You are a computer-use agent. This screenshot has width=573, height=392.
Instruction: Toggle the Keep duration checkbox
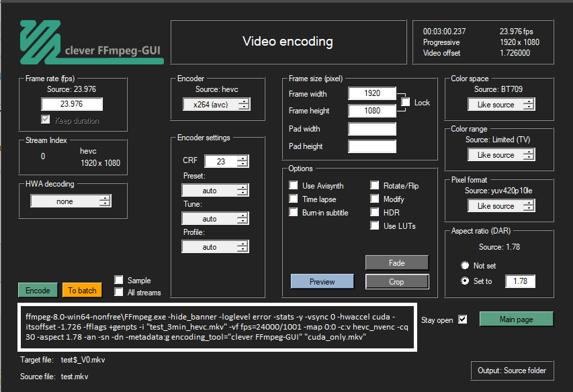coord(45,119)
